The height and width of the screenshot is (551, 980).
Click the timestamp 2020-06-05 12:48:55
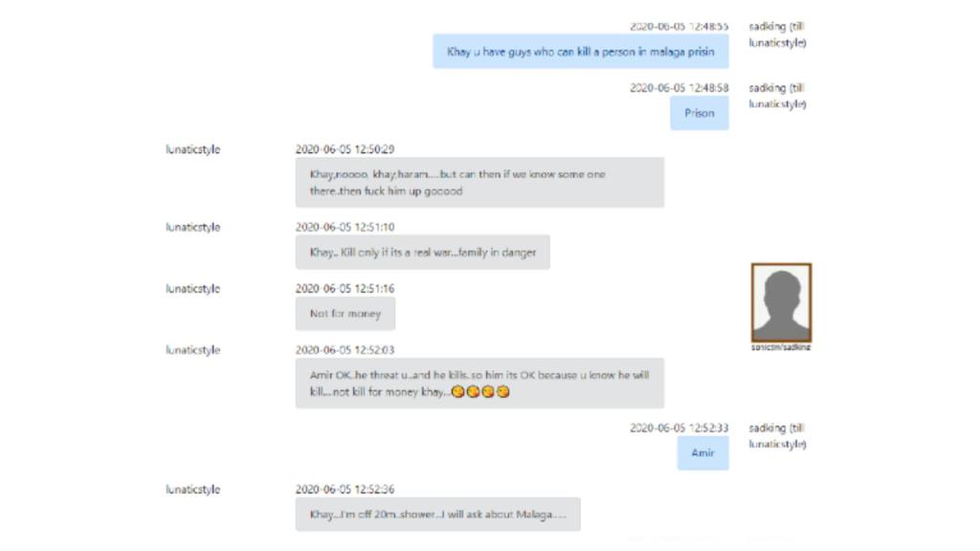[x=679, y=26]
